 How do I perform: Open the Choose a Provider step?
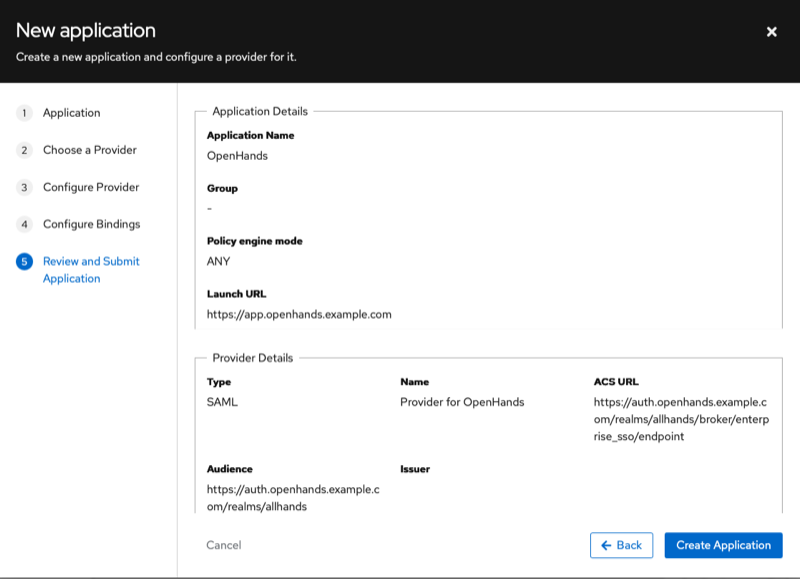point(90,150)
